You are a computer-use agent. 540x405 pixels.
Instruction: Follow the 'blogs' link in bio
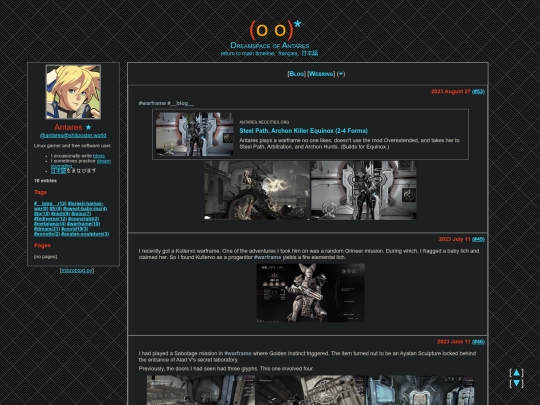99,156
